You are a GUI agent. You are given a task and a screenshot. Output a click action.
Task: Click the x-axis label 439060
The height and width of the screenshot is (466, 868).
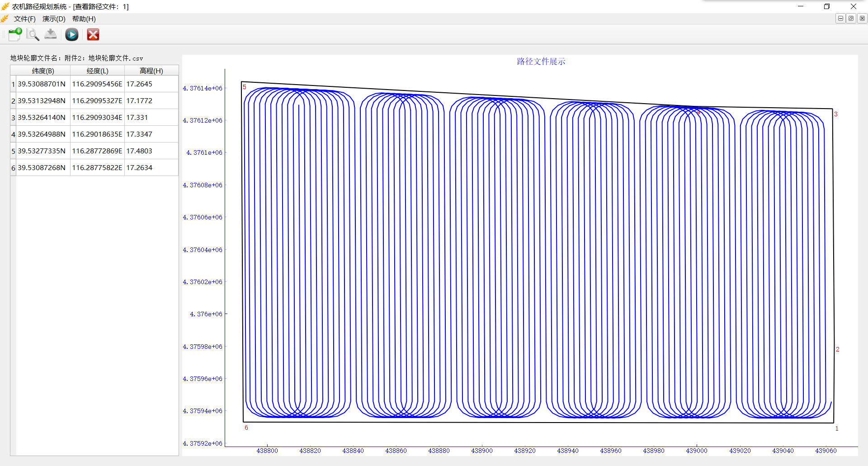[826, 451]
